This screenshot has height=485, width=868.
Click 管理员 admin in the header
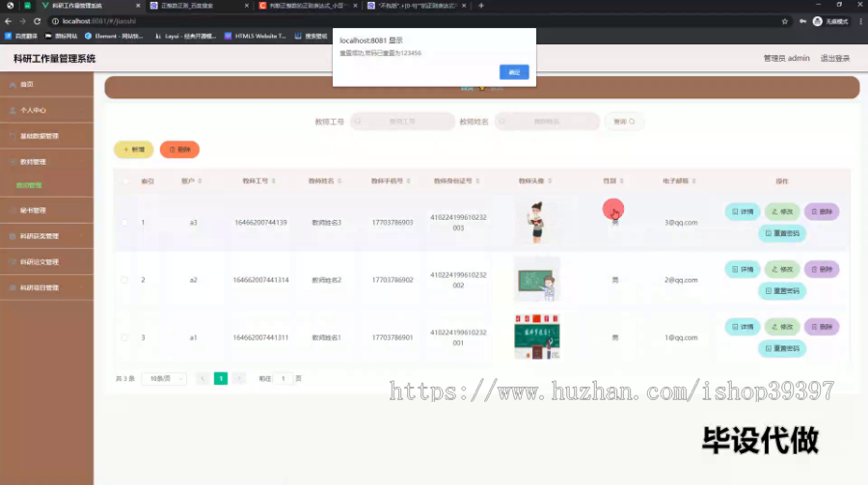click(x=786, y=58)
